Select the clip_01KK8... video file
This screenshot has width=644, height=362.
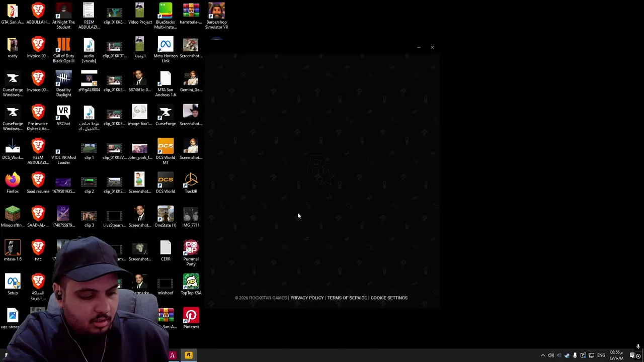click(x=114, y=16)
